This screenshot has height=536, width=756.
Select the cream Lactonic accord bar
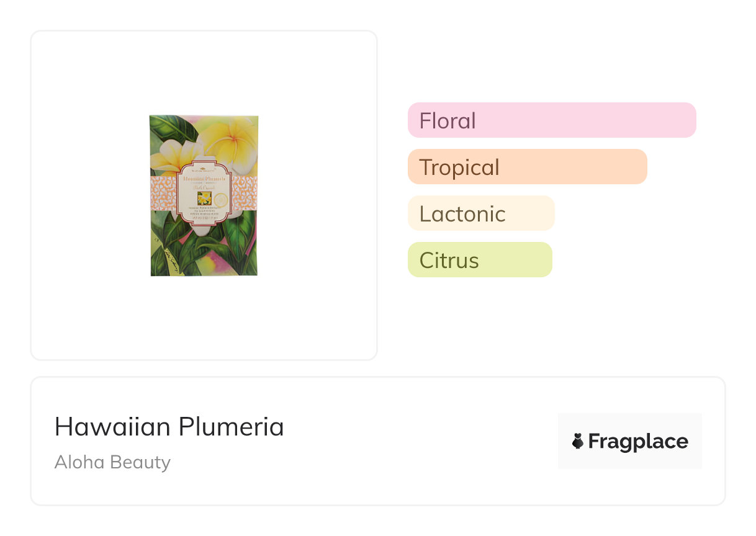[x=480, y=213]
